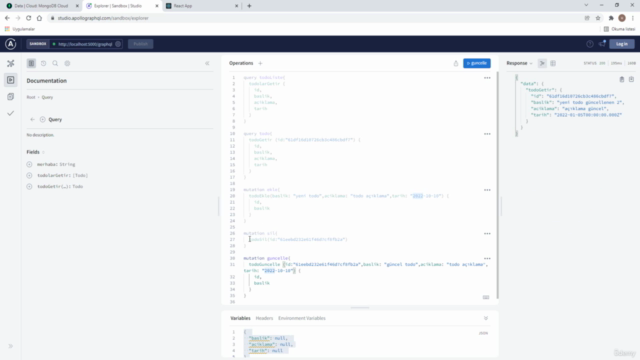Add todolarGetir field with plus icon

29,176
